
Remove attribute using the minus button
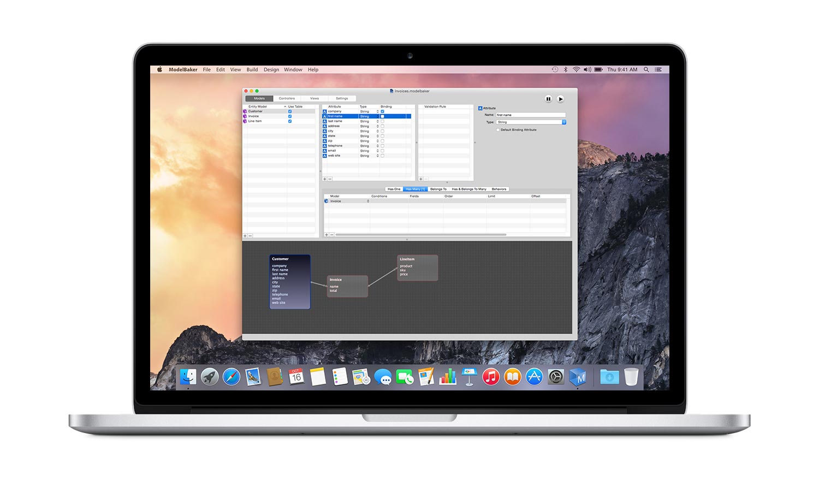click(330, 179)
